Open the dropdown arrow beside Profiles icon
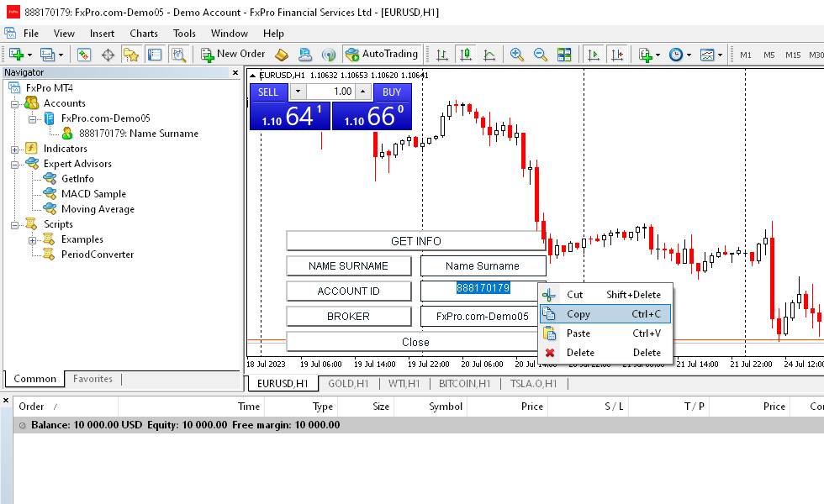Screen dimensions: 824x504 pyautogui.click(x=61, y=55)
